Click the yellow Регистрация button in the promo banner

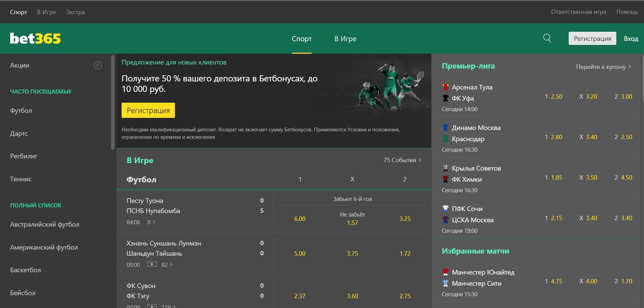(x=148, y=110)
